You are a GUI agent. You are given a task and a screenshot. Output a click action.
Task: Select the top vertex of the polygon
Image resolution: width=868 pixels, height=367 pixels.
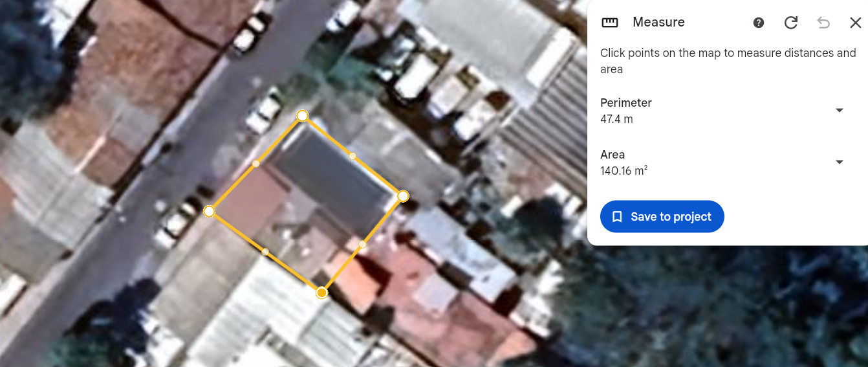(x=302, y=116)
